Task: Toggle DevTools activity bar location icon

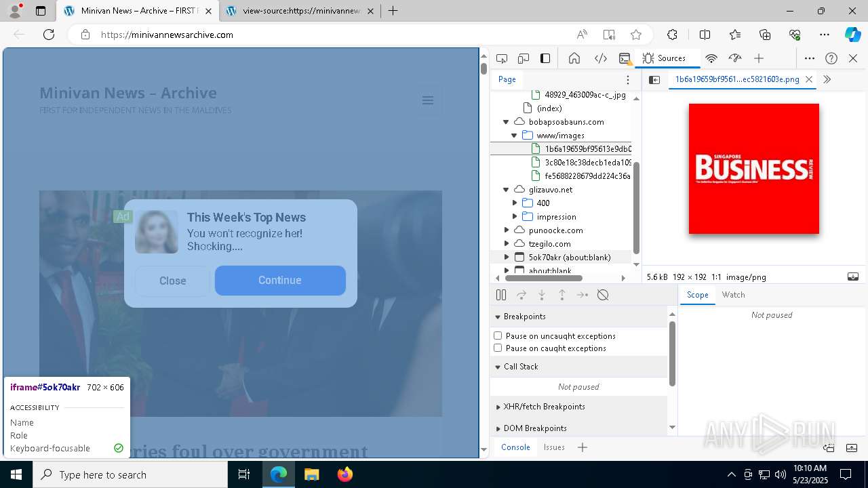Action: (545, 58)
